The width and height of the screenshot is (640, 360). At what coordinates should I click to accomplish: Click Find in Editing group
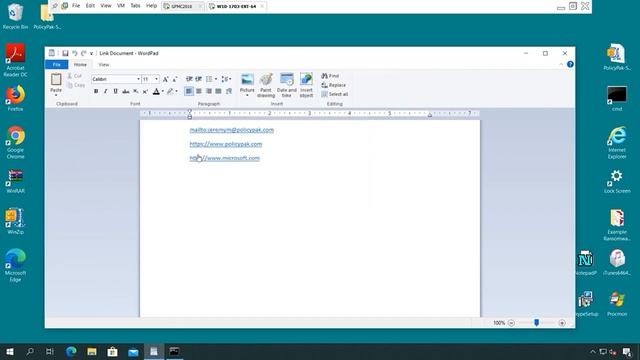(x=331, y=76)
